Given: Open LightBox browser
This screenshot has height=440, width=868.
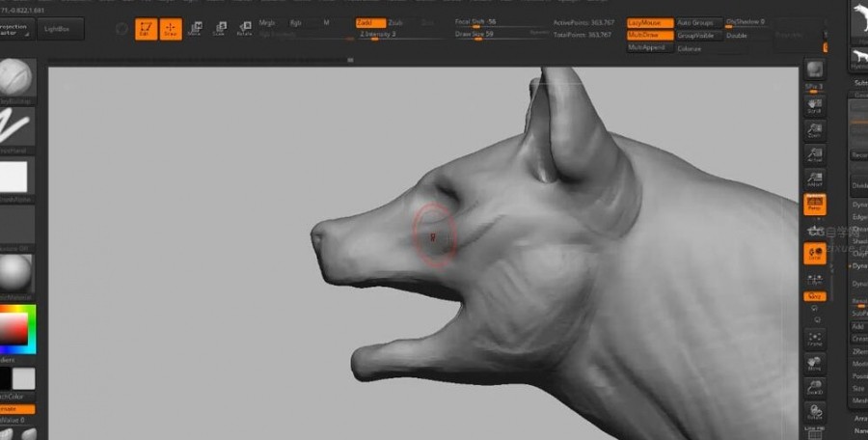Looking at the screenshot, I should (61, 29).
